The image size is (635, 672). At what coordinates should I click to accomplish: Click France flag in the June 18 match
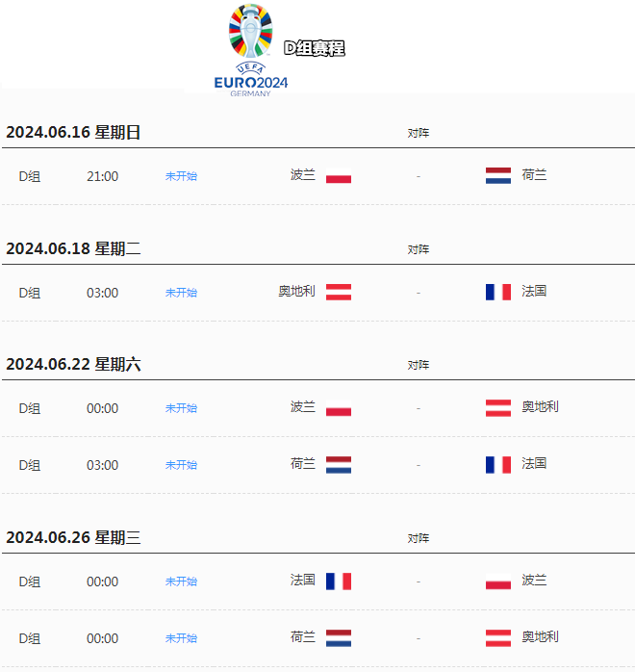[x=498, y=292]
